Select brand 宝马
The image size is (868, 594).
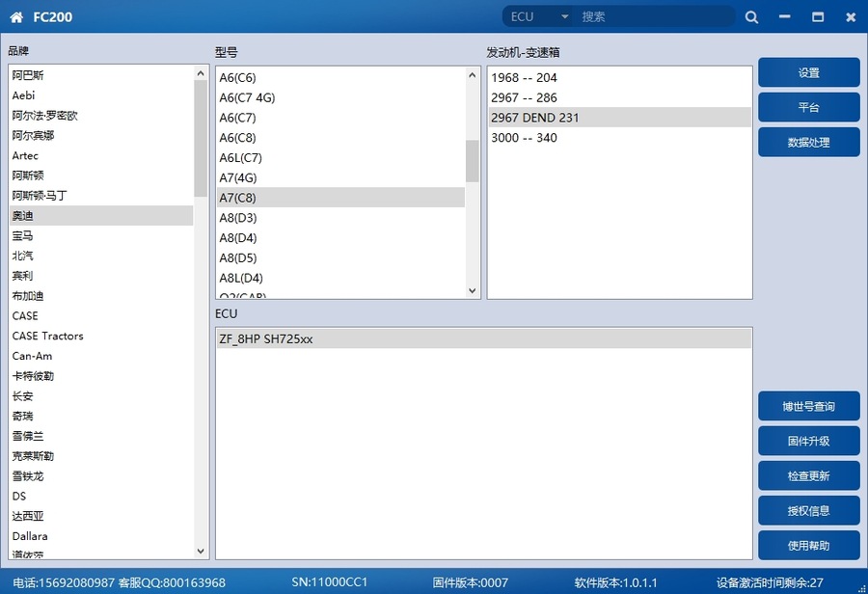(101, 235)
